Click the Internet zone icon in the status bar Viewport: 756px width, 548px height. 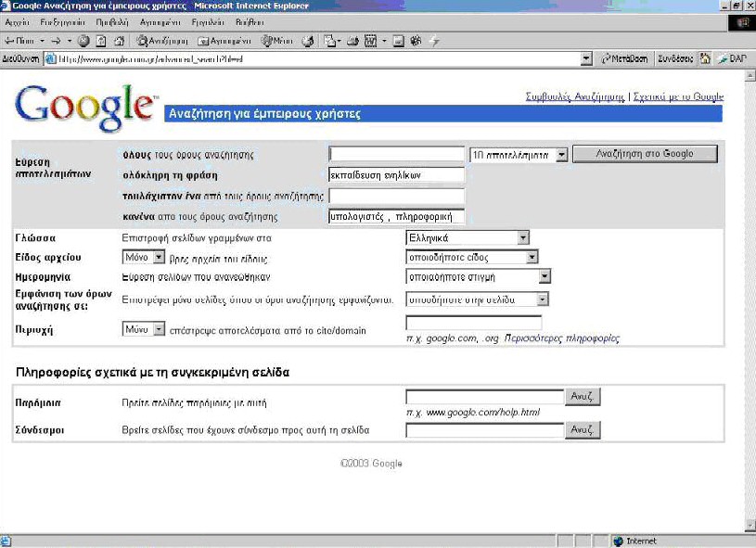[x=618, y=542]
